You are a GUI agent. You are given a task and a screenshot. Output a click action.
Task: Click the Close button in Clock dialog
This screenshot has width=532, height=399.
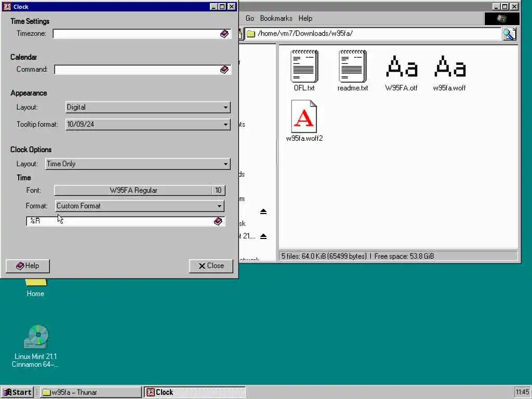pyautogui.click(x=211, y=266)
